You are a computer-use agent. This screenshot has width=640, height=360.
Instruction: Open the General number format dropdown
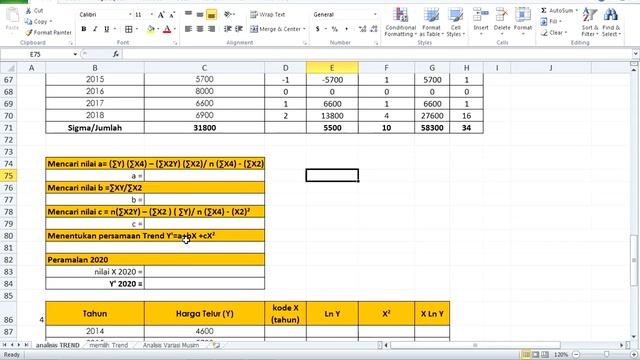[x=375, y=15]
